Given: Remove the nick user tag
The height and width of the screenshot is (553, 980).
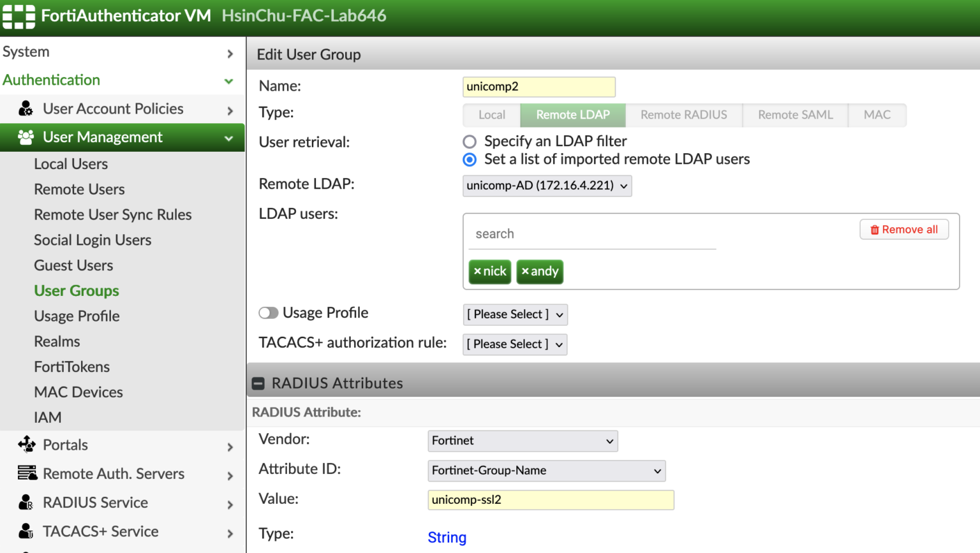Looking at the screenshot, I should tap(477, 271).
